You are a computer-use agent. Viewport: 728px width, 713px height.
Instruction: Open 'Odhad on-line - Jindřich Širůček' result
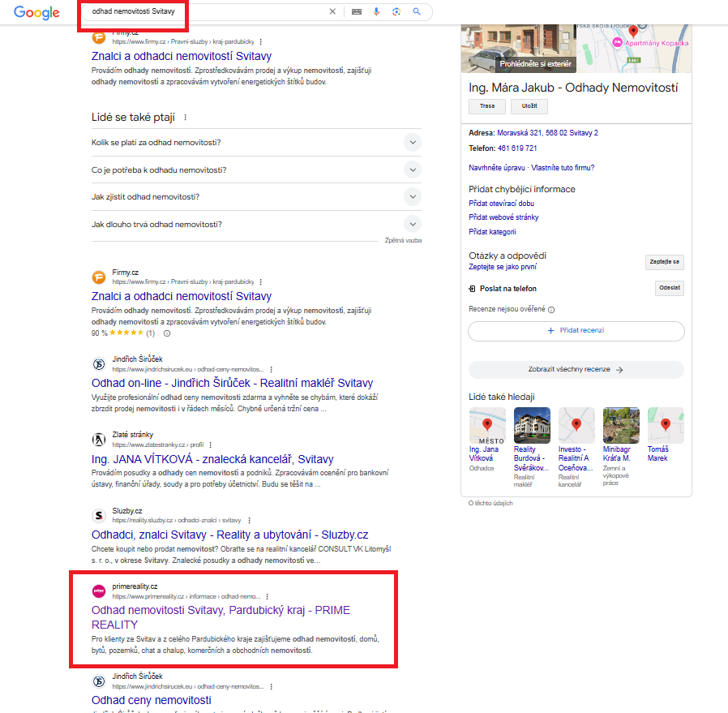click(232, 383)
